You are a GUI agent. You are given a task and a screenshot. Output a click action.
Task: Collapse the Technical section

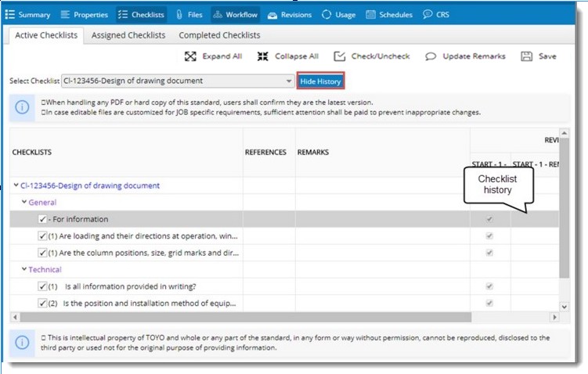coord(24,269)
